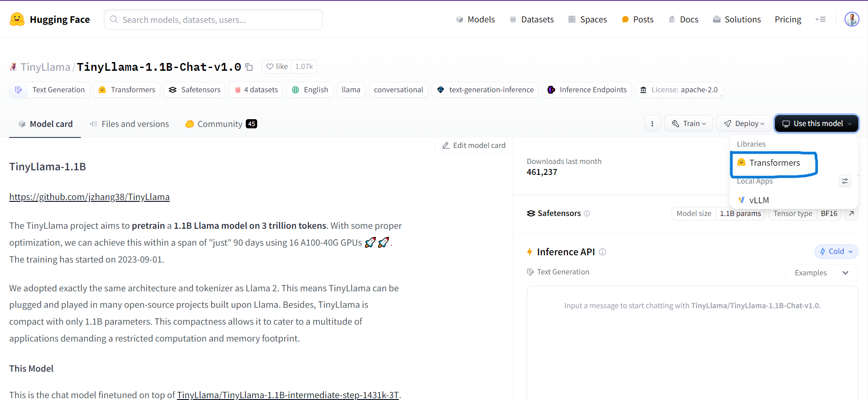The image size is (868, 400).
Task: Click the TinyLlama organization avatar icon
Action: tap(13, 67)
